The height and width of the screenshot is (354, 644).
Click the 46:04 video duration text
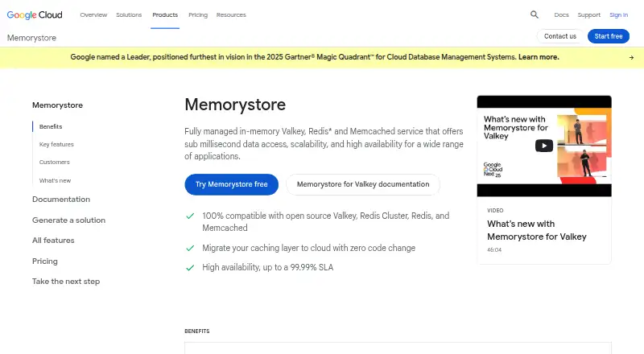[x=494, y=249]
